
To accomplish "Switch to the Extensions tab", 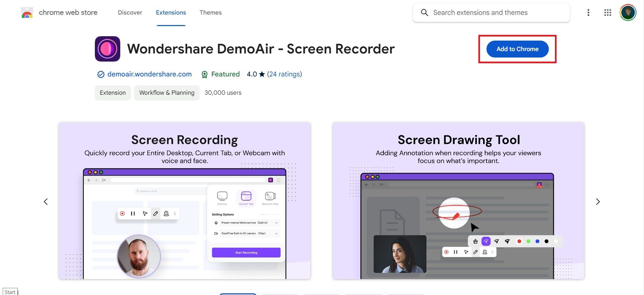I will point(171,13).
